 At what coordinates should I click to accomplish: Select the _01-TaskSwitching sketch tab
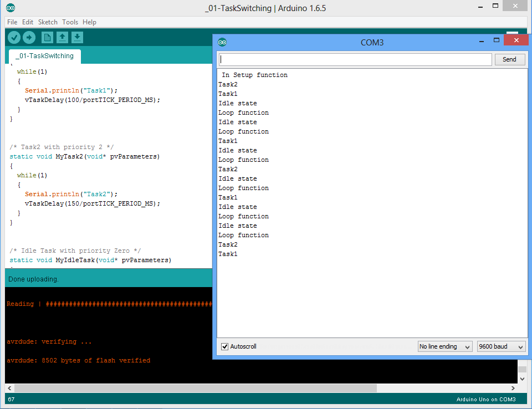44,56
